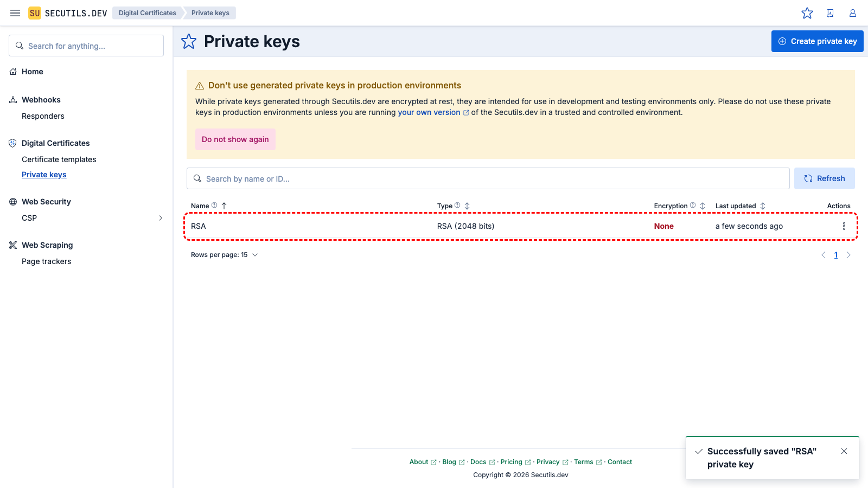Toggle ascending sort on Name column
Image resolution: width=868 pixels, height=488 pixels.
pos(224,206)
